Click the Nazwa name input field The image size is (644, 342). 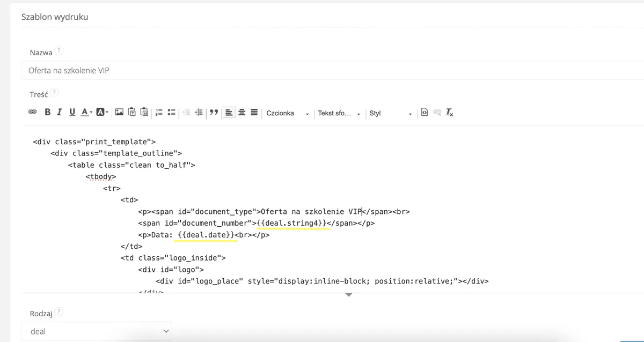pyautogui.click(x=333, y=70)
